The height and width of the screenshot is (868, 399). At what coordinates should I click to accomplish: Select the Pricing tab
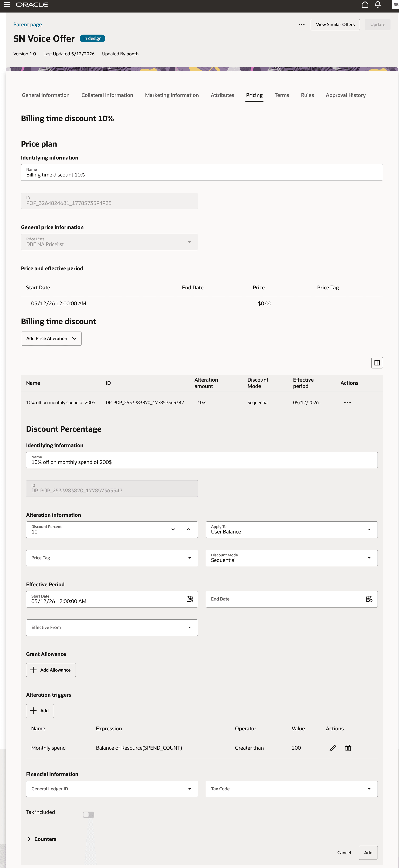point(254,95)
